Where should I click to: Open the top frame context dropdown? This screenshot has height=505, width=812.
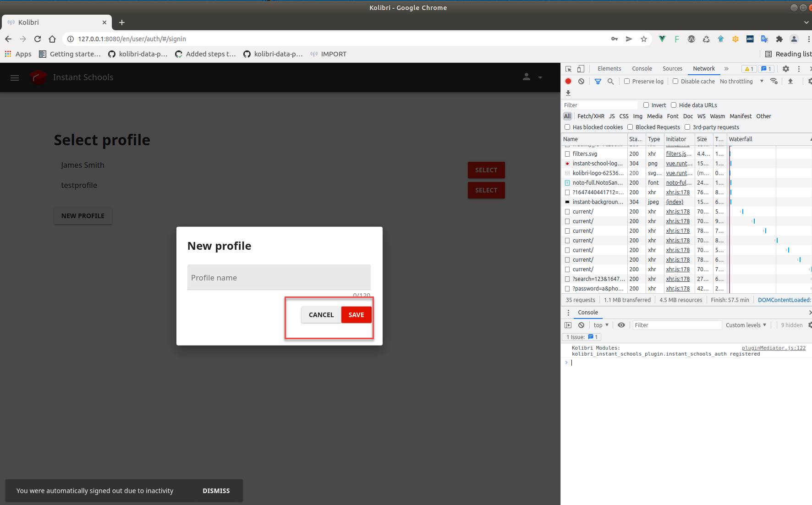click(600, 325)
